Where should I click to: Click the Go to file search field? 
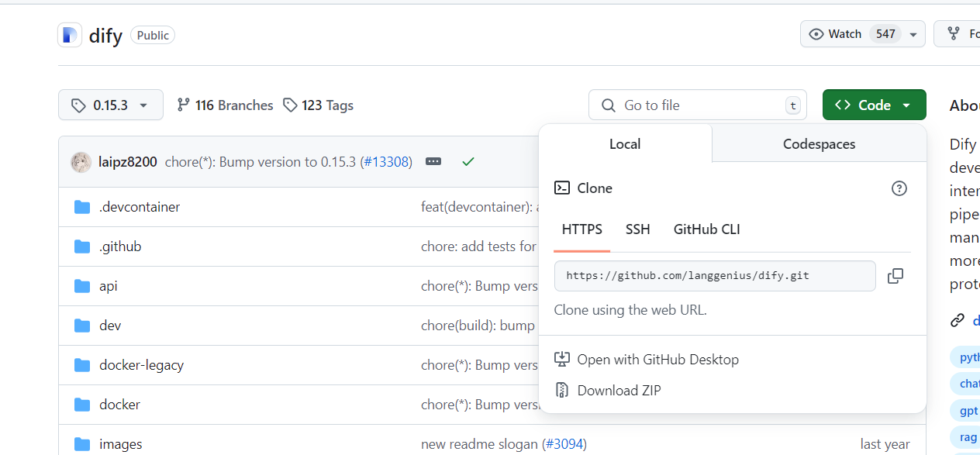click(x=698, y=105)
